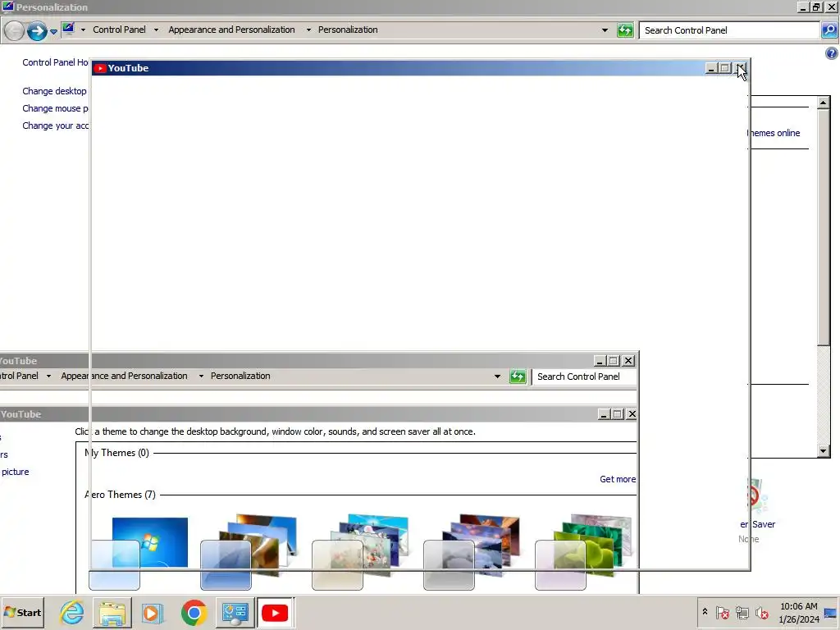This screenshot has height=630, width=840.
Task: Click the Personalization monitor icon in address bar
Action: click(68, 29)
